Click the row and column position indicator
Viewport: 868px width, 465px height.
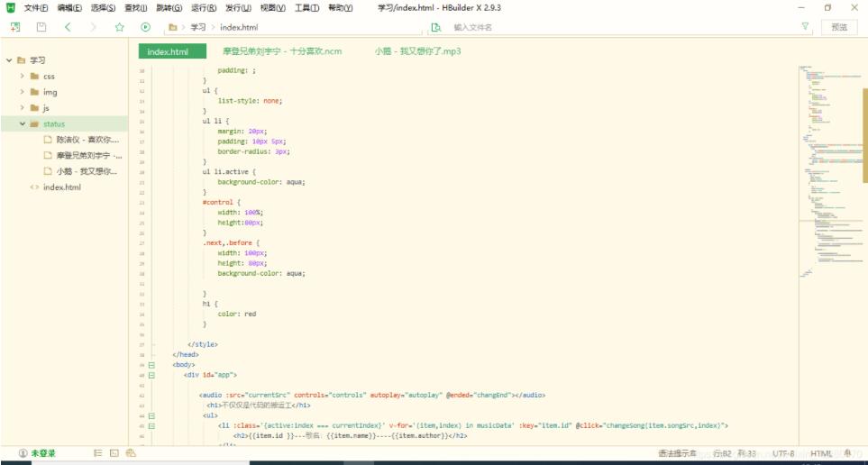[x=736, y=453]
